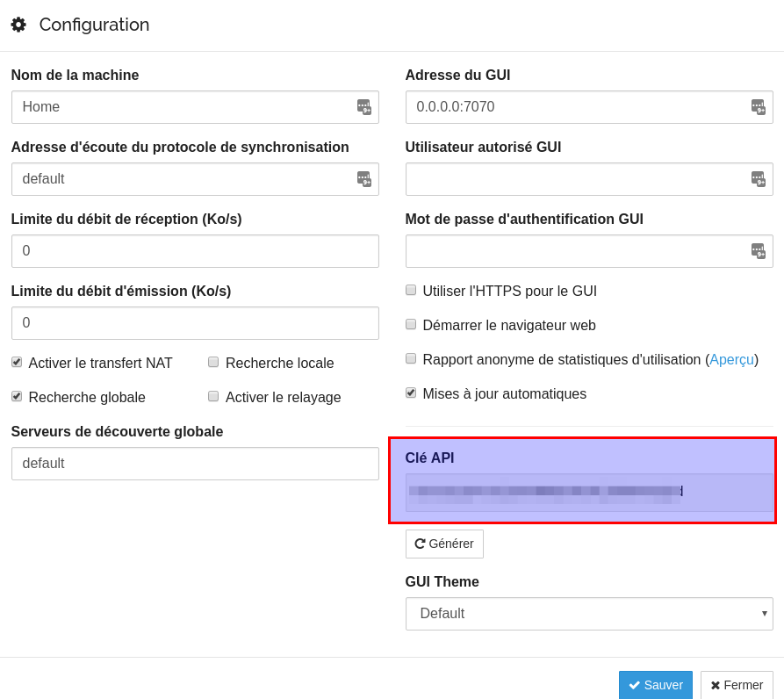Click the Serveurs de découverte globale field

(195, 464)
